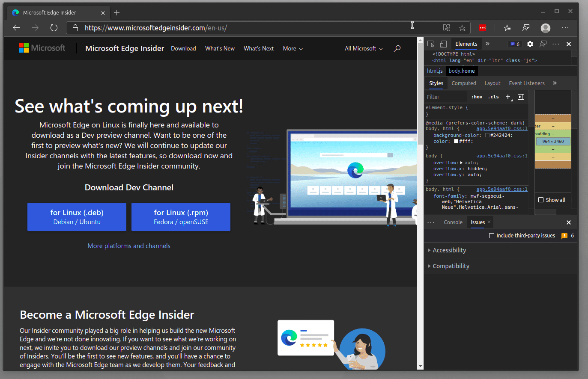
Task: Switch to the Console drawer tab
Action: 453,222
